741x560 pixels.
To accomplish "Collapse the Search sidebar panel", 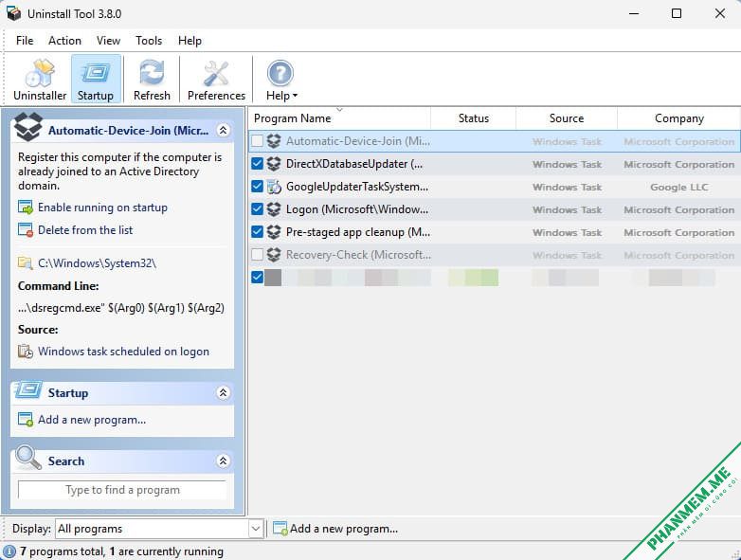I will (x=223, y=461).
